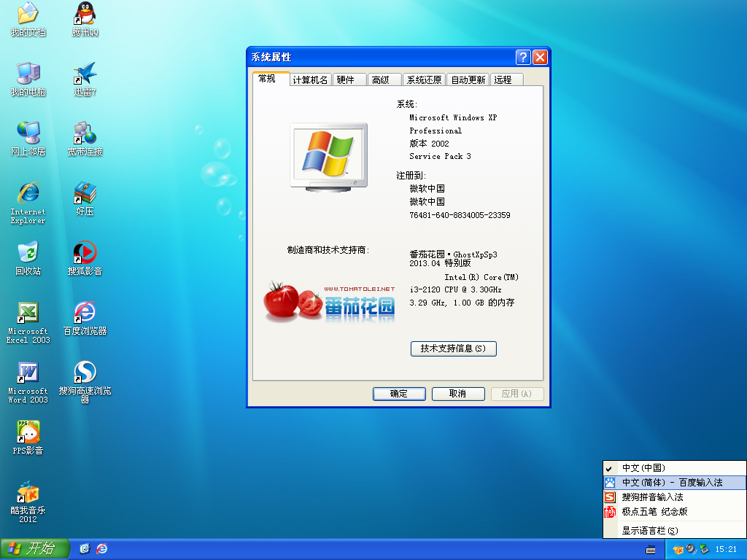747x560 pixels.
Task: Click the 15:21 taskbar clock
Action: pyautogui.click(x=726, y=550)
